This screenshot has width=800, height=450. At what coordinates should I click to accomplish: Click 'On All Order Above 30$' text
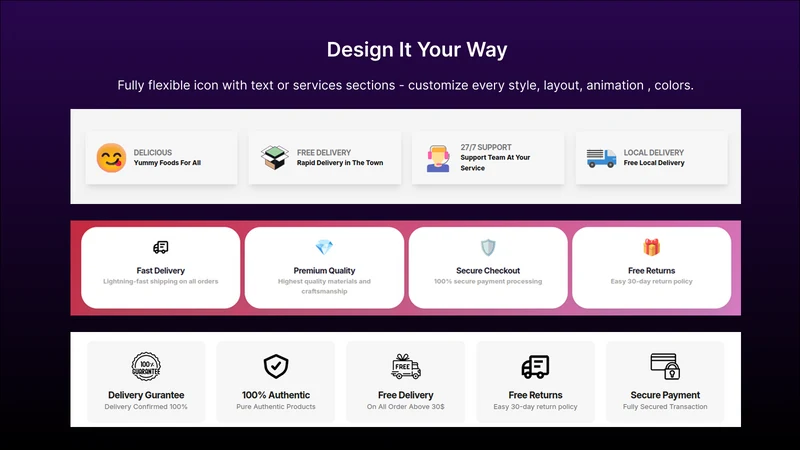click(x=406, y=407)
